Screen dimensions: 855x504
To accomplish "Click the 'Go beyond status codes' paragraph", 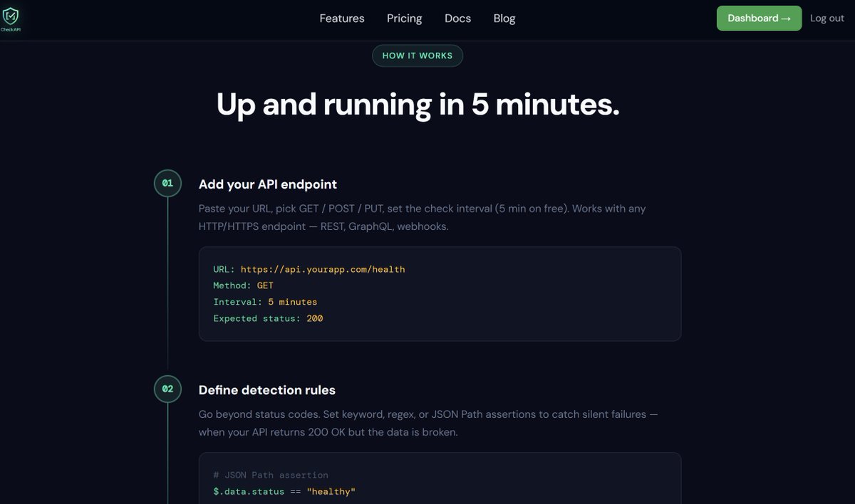I will point(428,423).
